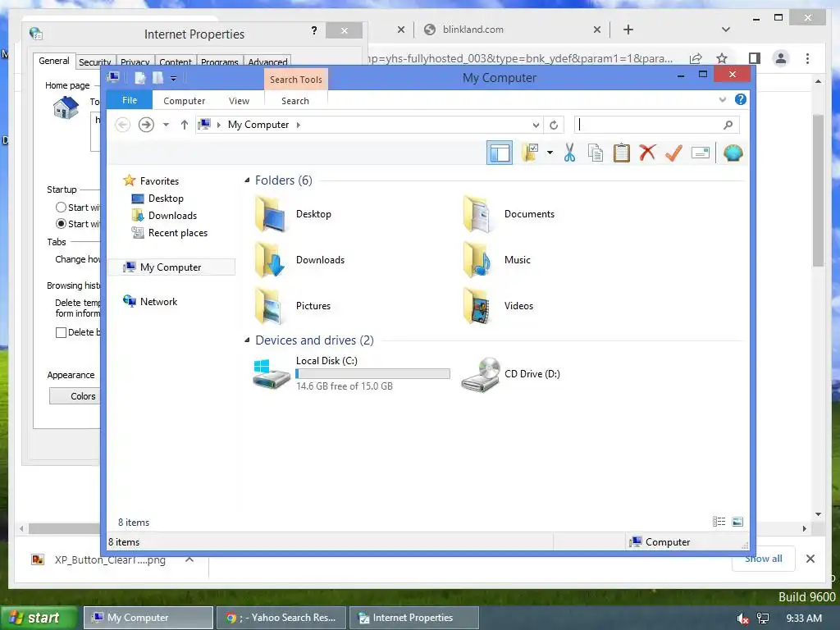Viewport: 840px width, 630px height.
Task: Click the help question mark icon
Action: click(741, 99)
